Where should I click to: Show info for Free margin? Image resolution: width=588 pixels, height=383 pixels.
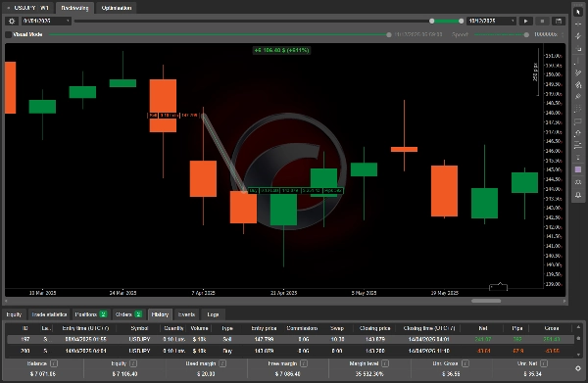304,363
